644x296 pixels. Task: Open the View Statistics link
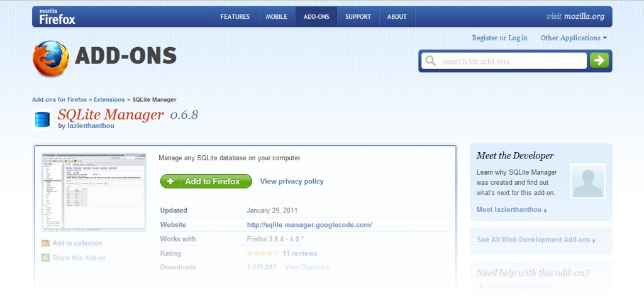(307, 267)
